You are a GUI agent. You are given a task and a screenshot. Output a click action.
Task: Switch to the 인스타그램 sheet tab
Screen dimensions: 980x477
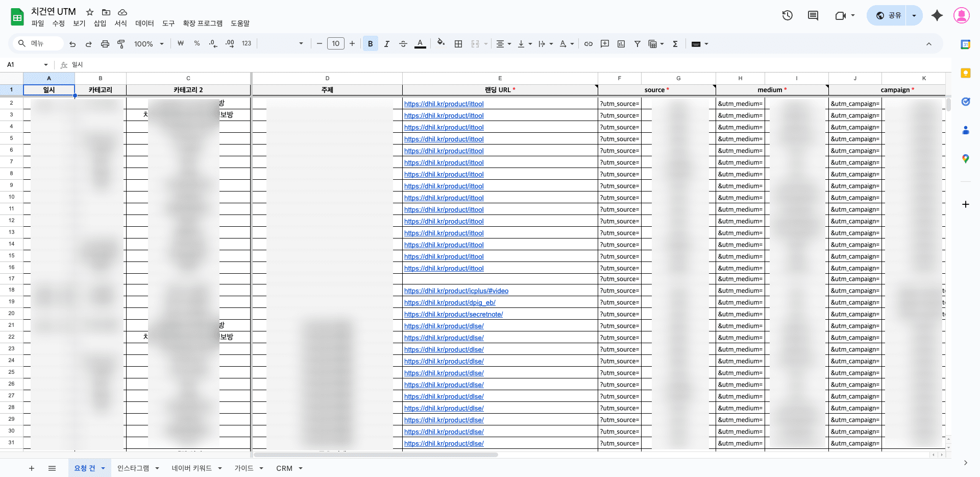pos(133,468)
